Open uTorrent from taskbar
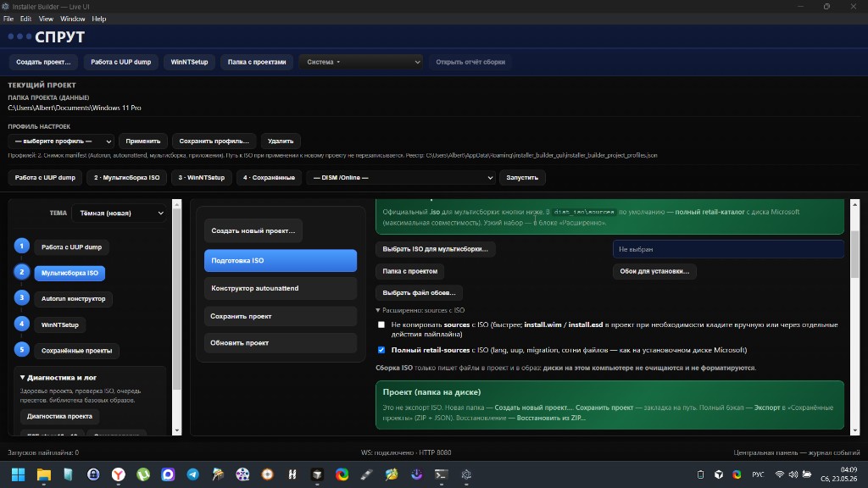This screenshot has height=488, width=868. pos(143,474)
